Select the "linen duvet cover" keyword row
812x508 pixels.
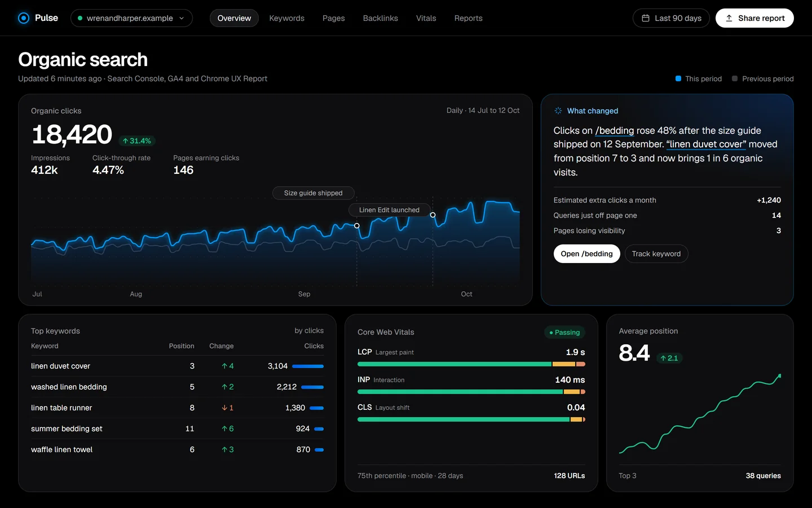click(x=177, y=366)
